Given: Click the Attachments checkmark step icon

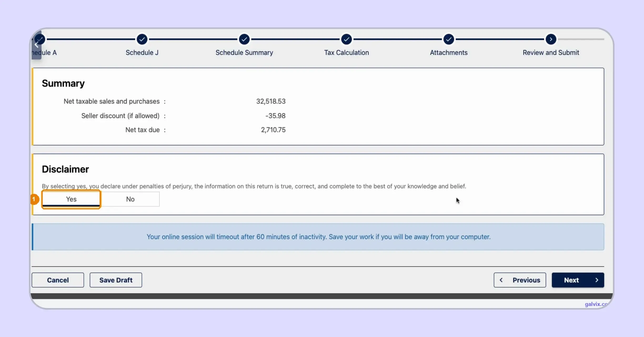Looking at the screenshot, I should click(x=449, y=39).
